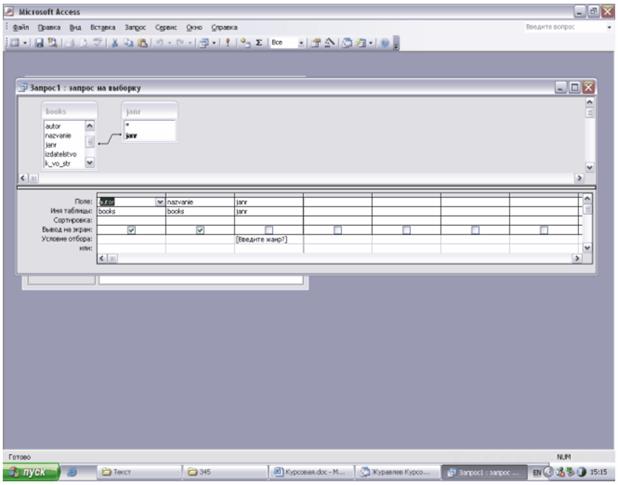Open Access help with the question mark icon

(x=385, y=43)
